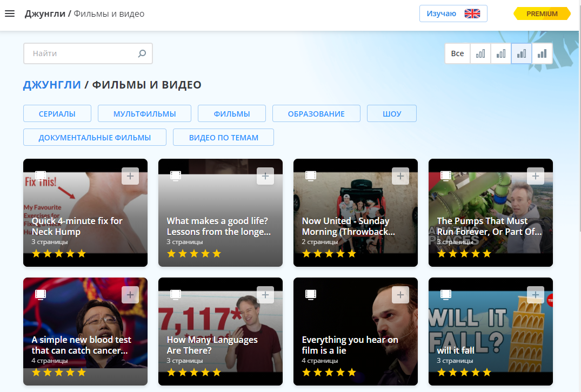
Task: Click film icon on 'What makes a good life?' card
Action: [176, 175]
